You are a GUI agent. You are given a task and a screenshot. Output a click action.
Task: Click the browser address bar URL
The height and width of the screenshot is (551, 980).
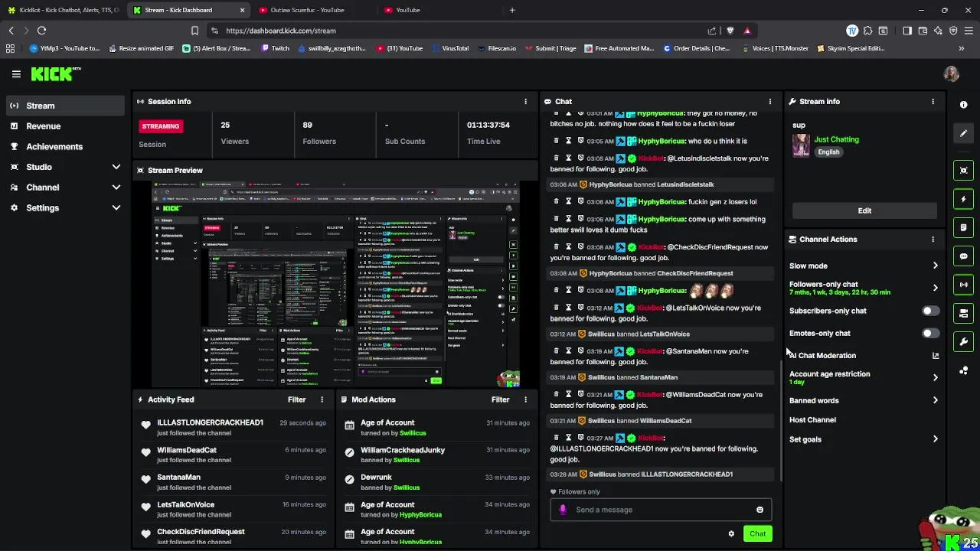[x=280, y=31]
